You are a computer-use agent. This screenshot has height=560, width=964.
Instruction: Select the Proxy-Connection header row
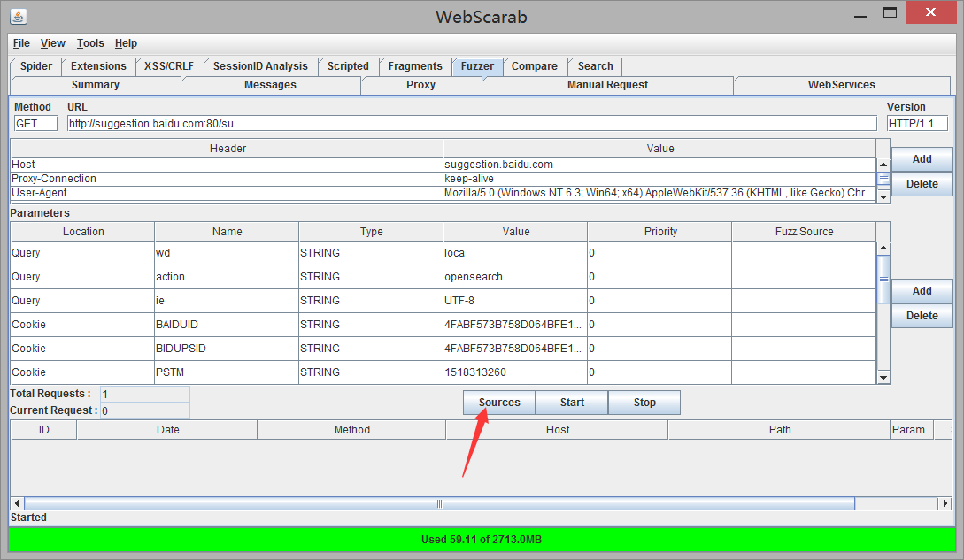tap(443, 179)
